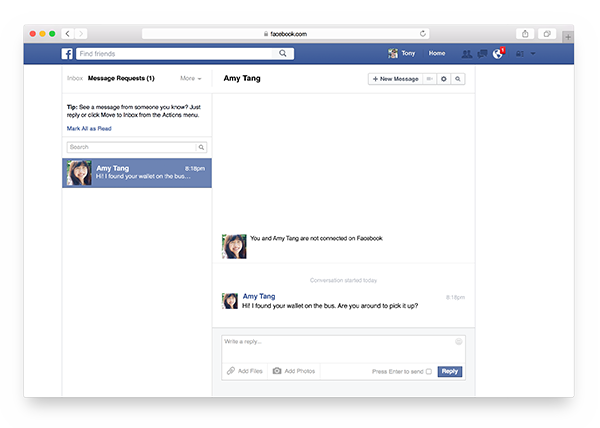Open a new Safari tab plus button
600x428 pixels.
[x=568, y=37]
